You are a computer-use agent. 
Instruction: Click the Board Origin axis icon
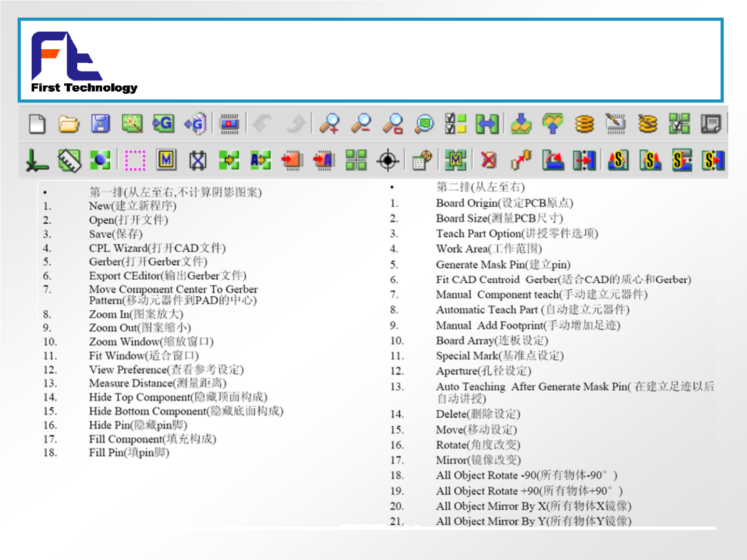(37, 161)
